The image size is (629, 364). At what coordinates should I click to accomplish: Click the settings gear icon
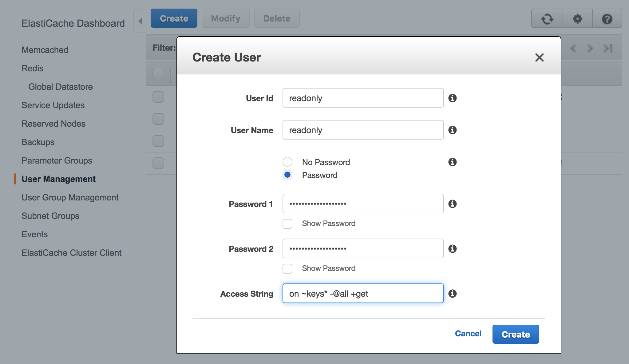(x=577, y=19)
